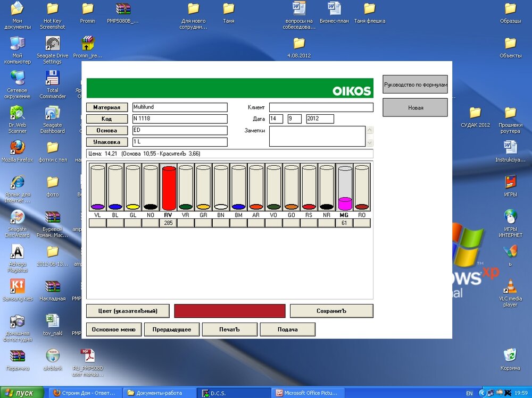This screenshot has height=398, width=532.
Task: Click the dark red color preview swatch
Action: pos(230,311)
